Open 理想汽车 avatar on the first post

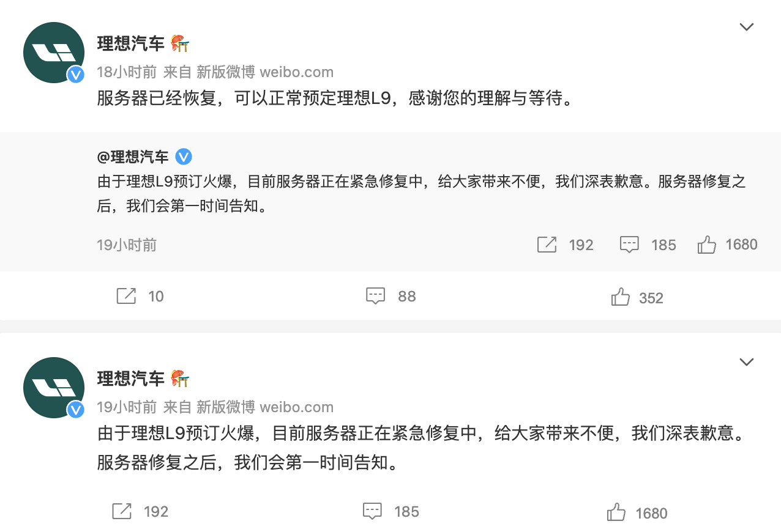[x=54, y=53]
